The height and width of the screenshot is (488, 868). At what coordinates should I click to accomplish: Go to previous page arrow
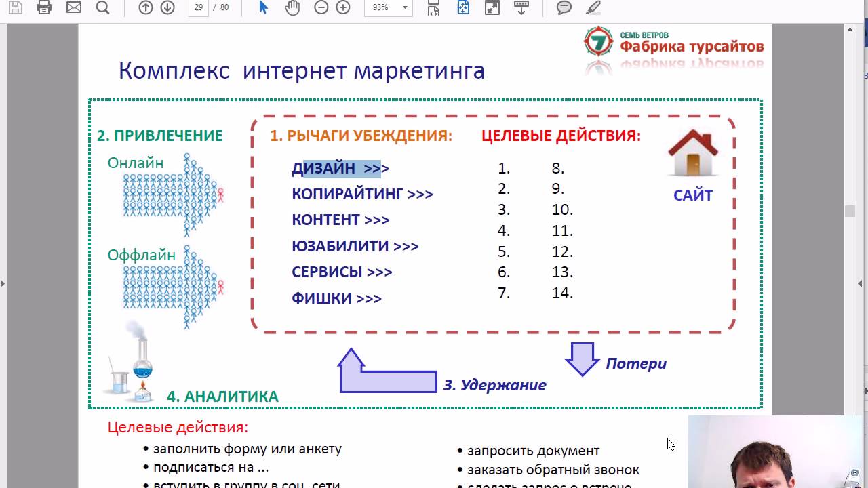(146, 7)
